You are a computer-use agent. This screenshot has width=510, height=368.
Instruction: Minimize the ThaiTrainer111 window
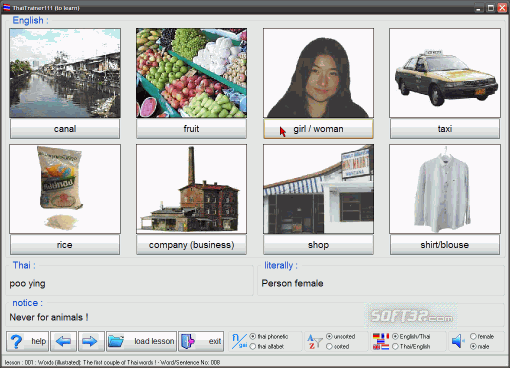pos(479,8)
